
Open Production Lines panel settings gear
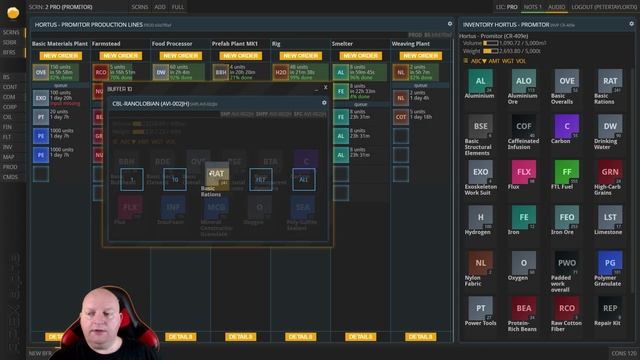(450, 24)
